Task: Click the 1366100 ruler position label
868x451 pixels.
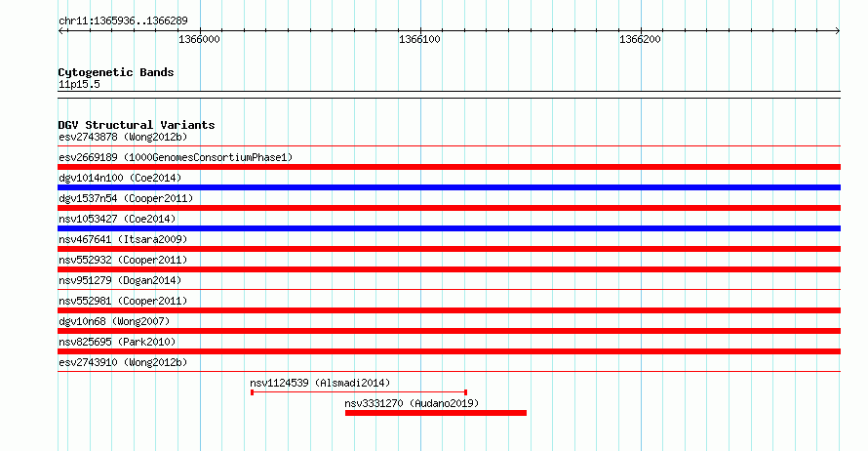Action: (419, 39)
